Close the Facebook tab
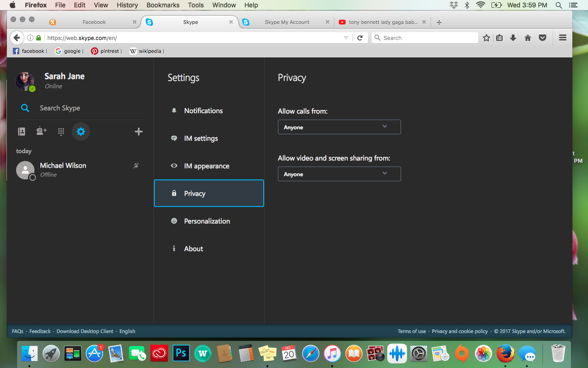The image size is (588, 368). pyautogui.click(x=135, y=22)
